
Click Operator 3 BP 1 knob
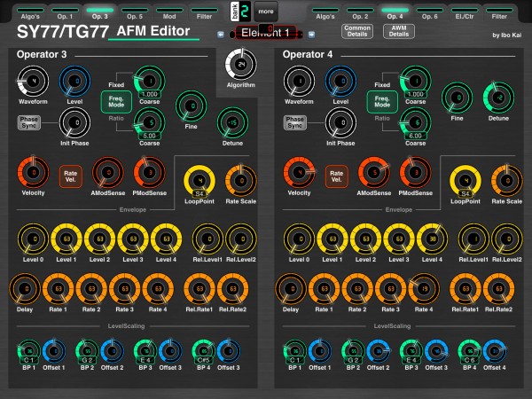(29, 351)
